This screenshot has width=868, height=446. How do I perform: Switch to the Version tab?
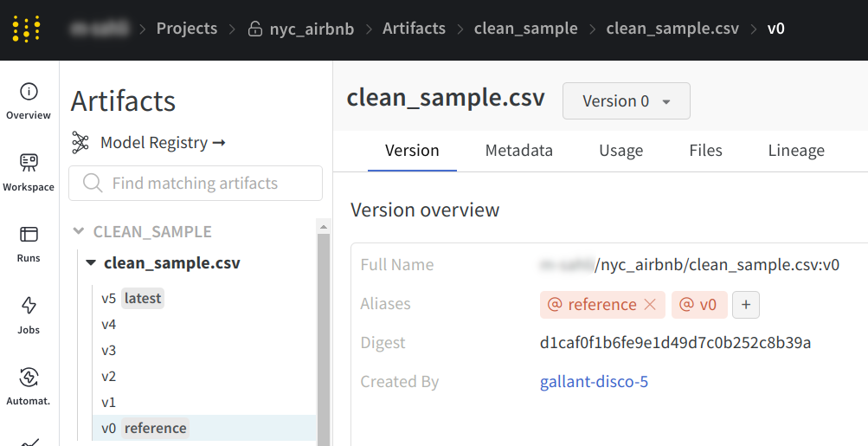[412, 151]
